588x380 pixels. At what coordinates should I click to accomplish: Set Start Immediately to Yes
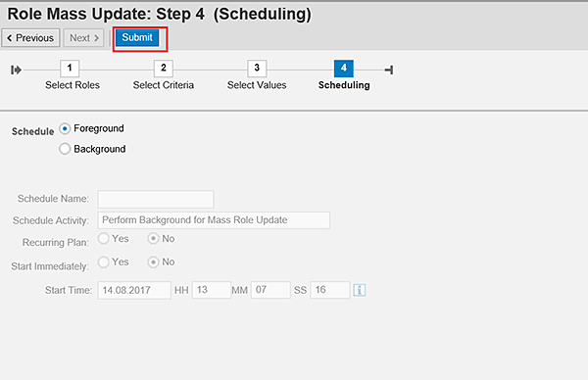[104, 261]
